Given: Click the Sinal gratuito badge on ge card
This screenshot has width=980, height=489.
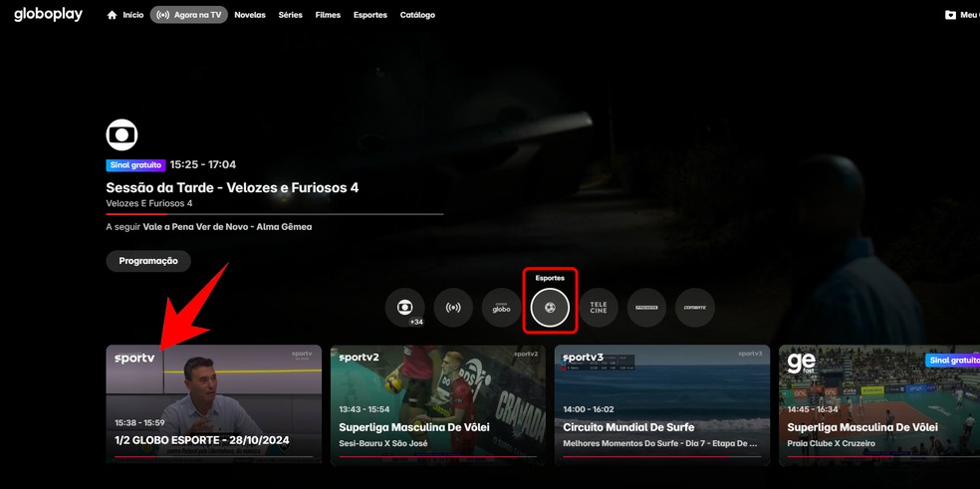Looking at the screenshot, I should click(x=952, y=361).
